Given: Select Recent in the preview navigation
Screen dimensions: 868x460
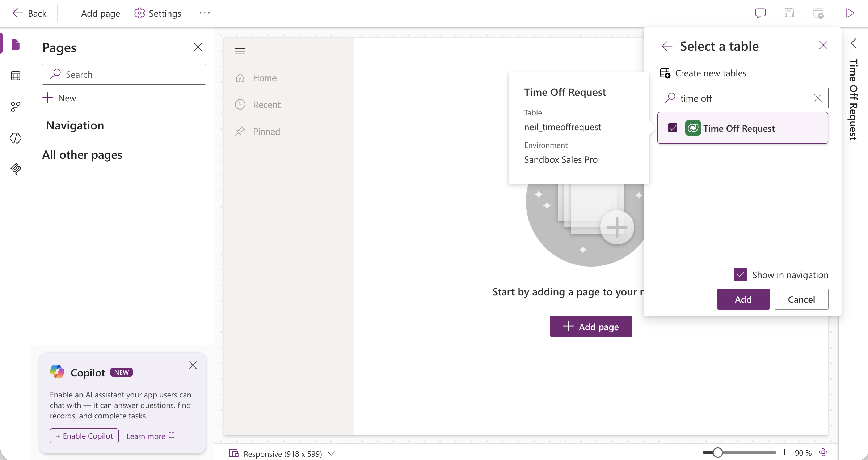Looking at the screenshot, I should coord(257,105).
